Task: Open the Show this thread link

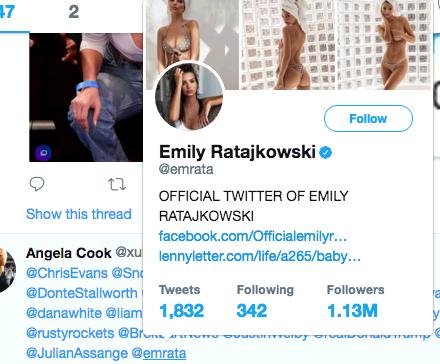Action: pyautogui.click(x=79, y=214)
